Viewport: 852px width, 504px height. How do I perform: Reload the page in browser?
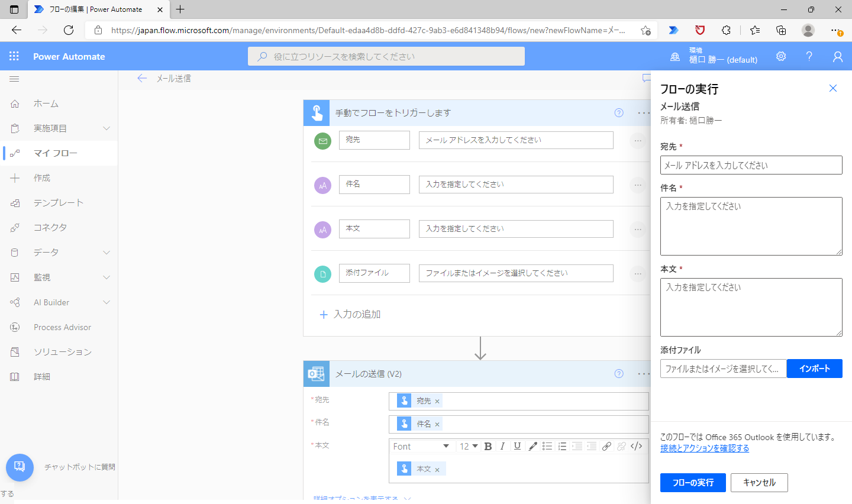69,30
